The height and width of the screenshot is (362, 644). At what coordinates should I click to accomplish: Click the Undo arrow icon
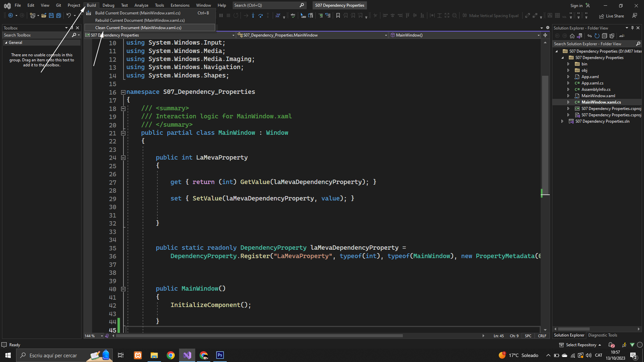(x=68, y=15)
